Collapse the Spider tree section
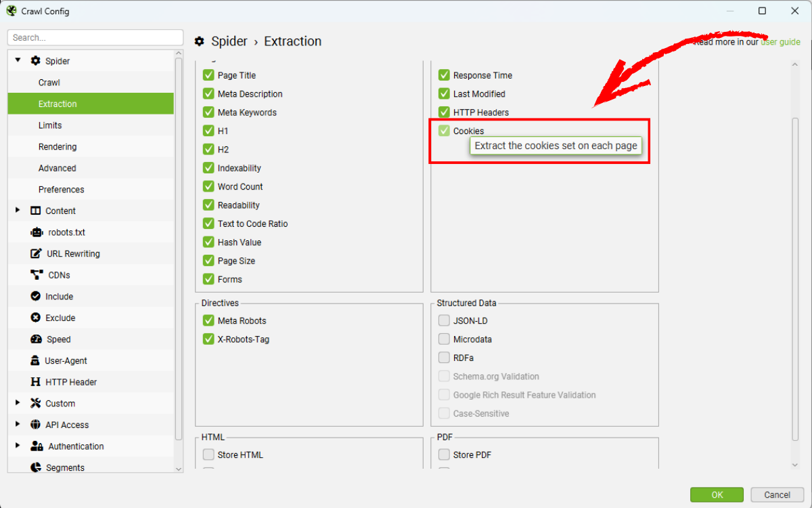This screenshot has width=812, height=508. click(x=18, y=61)
